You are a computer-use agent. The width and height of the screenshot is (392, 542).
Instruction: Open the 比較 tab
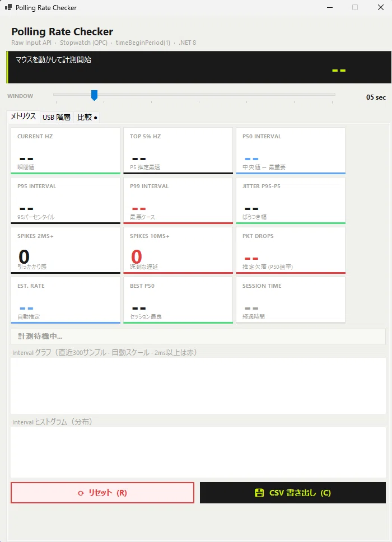point(87,117)
